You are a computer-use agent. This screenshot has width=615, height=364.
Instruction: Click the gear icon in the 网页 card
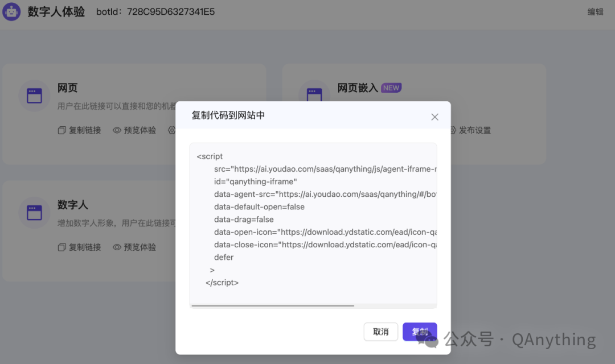tap(172, 130)
